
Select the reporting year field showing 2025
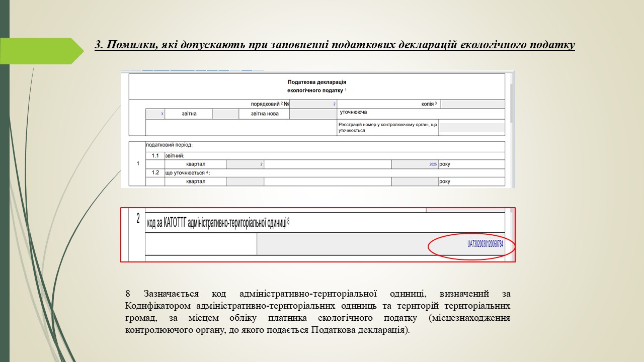(x=415, y=164)
